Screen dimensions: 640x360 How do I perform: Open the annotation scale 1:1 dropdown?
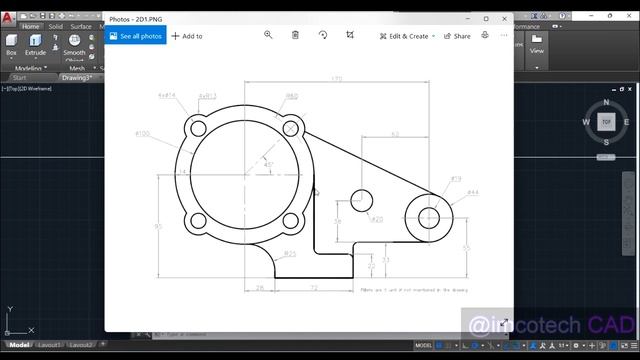(x=563, y=345)
